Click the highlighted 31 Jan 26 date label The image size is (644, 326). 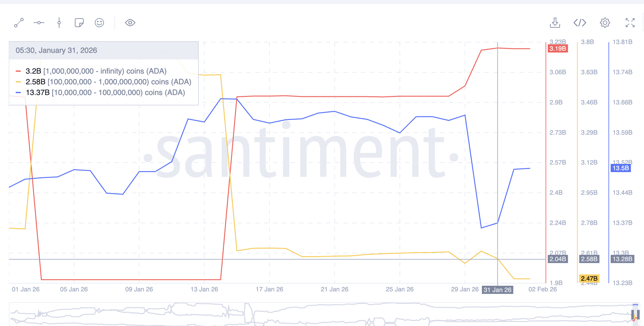click(497, 290)
